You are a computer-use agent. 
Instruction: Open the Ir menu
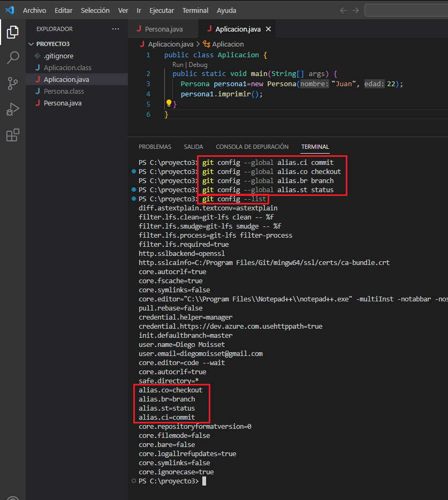[139, 11]
